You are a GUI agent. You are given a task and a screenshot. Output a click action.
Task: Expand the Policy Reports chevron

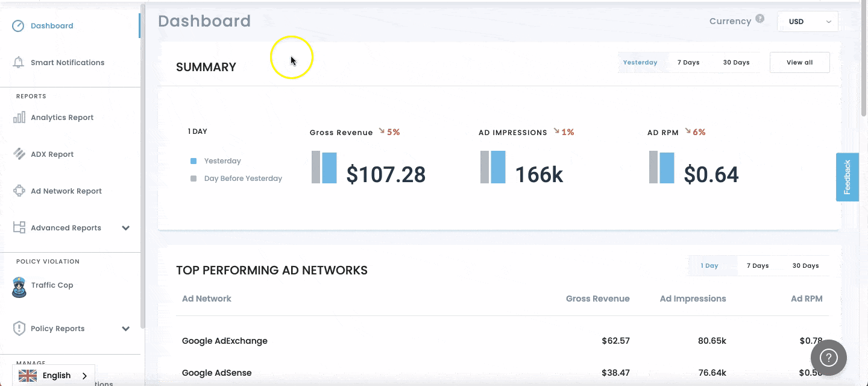coord(126,329)
